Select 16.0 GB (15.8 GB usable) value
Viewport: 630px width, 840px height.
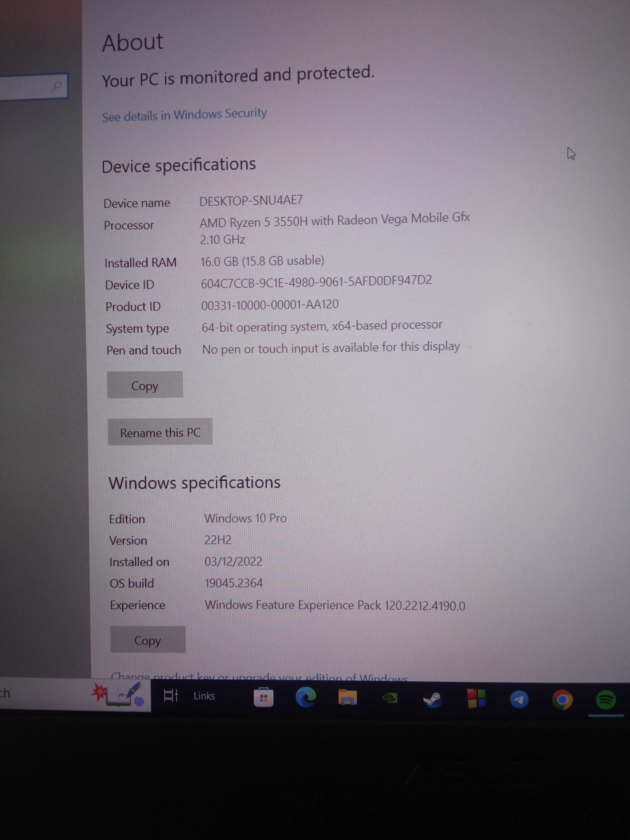pos(262,261)
